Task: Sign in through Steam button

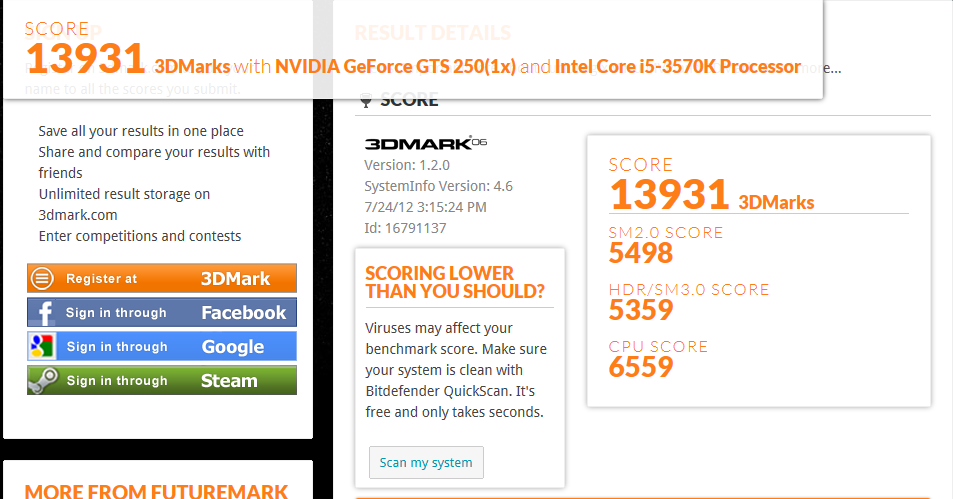Action: pyautogui.click(x=162, y=380)
